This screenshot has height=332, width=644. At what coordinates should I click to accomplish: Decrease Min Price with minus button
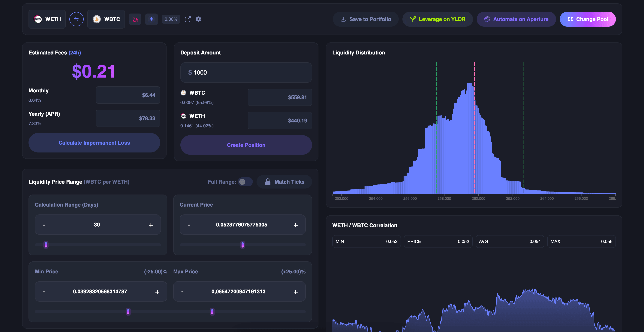44,292
